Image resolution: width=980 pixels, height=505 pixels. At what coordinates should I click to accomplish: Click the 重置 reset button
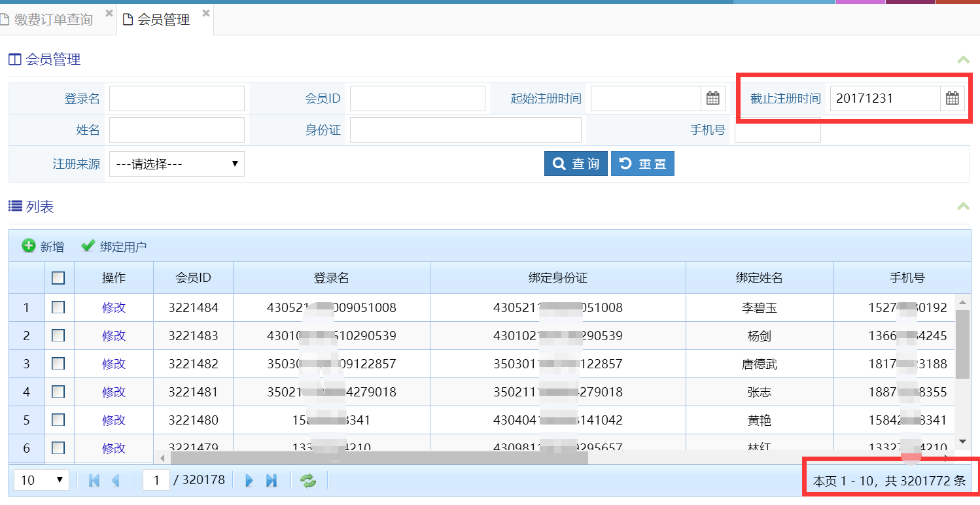(x=642, y=164)
